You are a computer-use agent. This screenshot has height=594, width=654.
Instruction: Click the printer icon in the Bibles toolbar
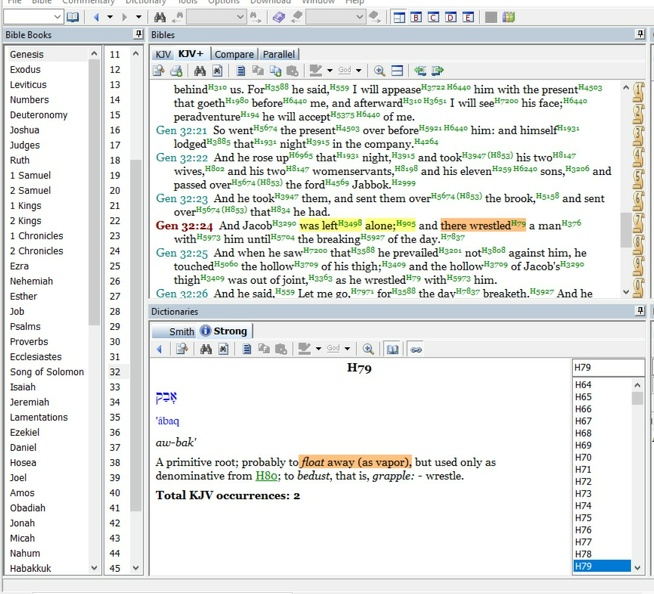[x=176, y=70]
